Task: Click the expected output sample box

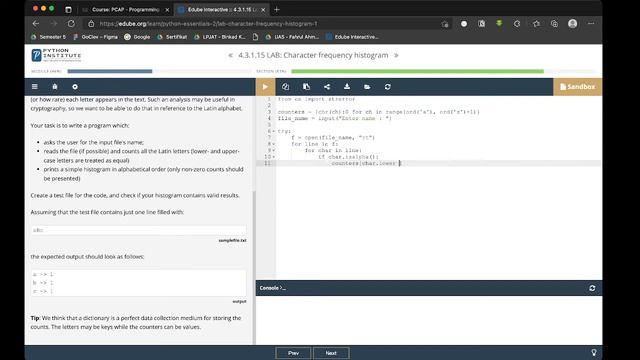Action: [138, 283]
